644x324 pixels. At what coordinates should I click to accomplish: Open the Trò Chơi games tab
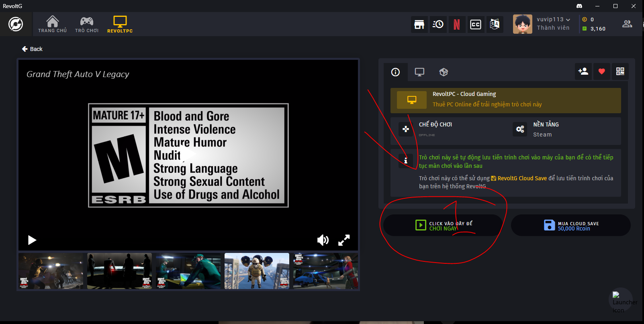click(x=87, y=24)
